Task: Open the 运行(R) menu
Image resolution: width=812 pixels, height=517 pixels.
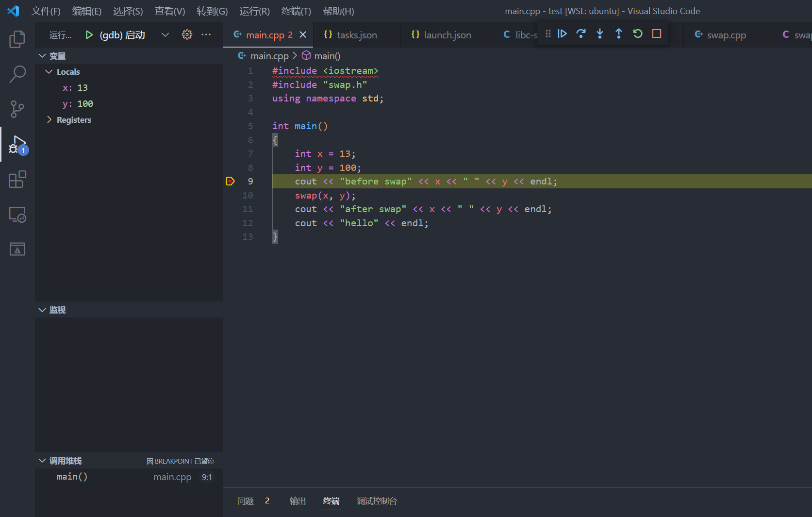Action: tap(254, 11)
